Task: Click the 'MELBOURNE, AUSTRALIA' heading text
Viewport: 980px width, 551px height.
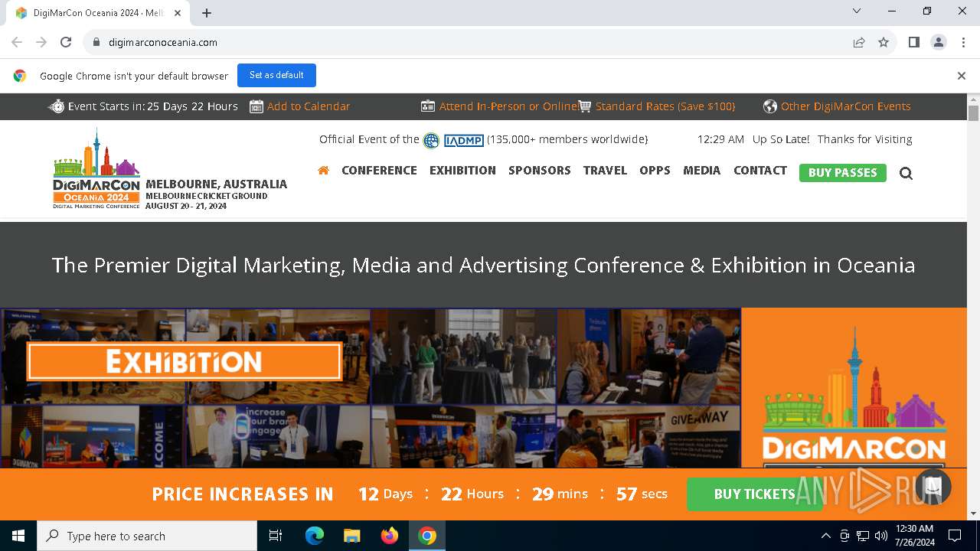Action: [216, 184]
